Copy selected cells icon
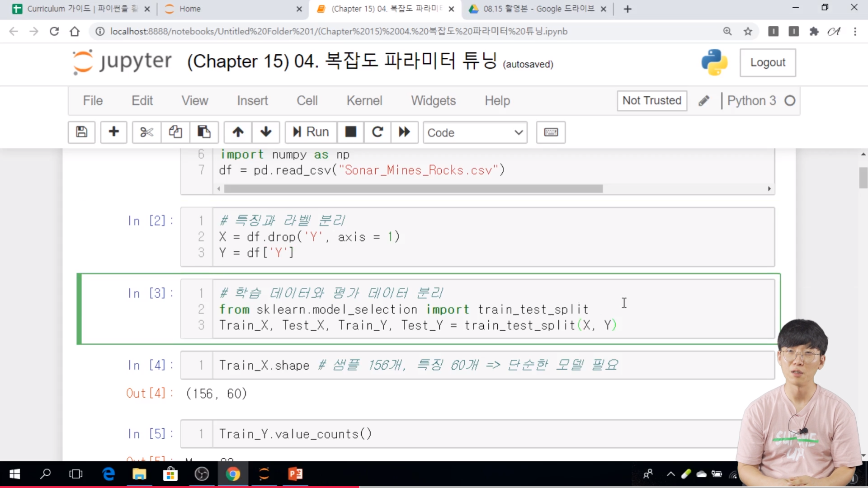 (x=175, y=132)
